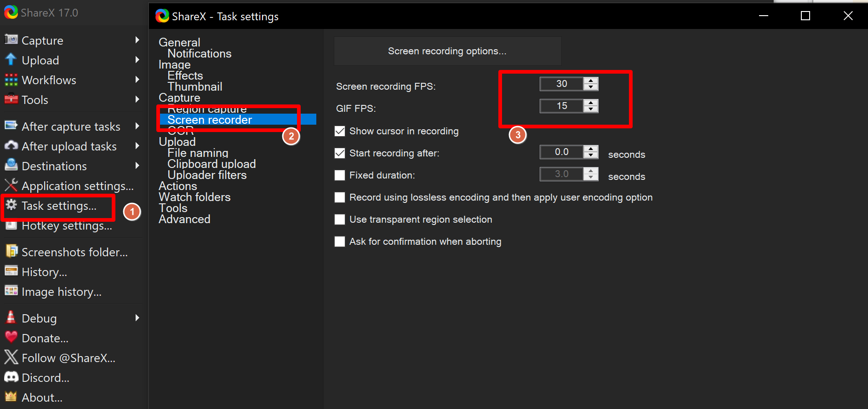Click the Screen recording FPS value field
The height and width of the screenshot is (409, 868).
point(562,84)
